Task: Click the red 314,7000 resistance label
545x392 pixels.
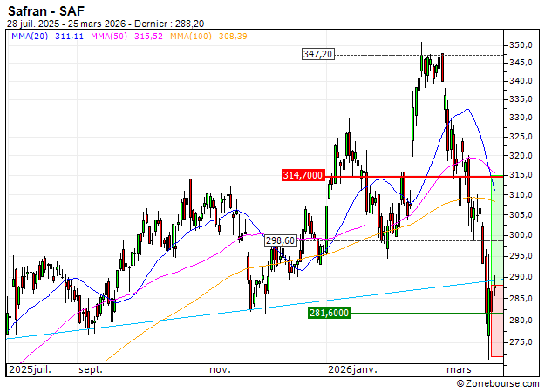Action: click(303, 176)
